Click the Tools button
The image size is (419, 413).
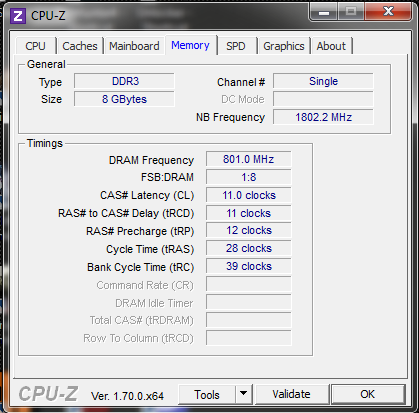pos(207,394)
